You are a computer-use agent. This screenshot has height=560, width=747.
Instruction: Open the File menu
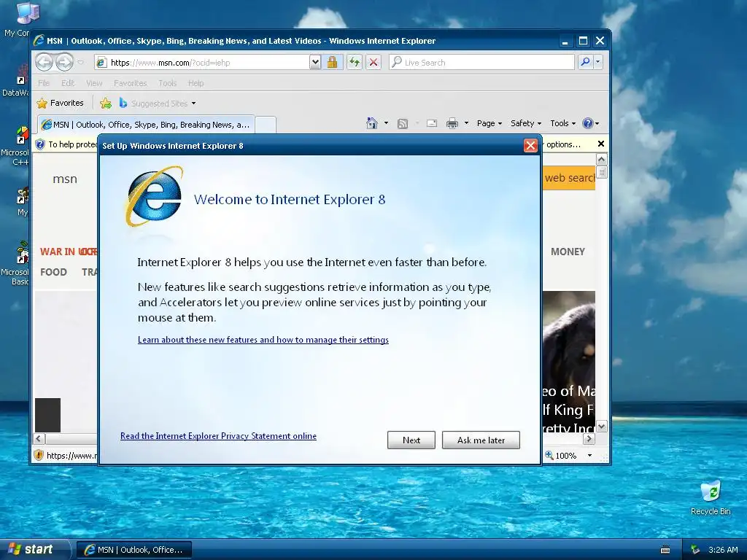44,83
